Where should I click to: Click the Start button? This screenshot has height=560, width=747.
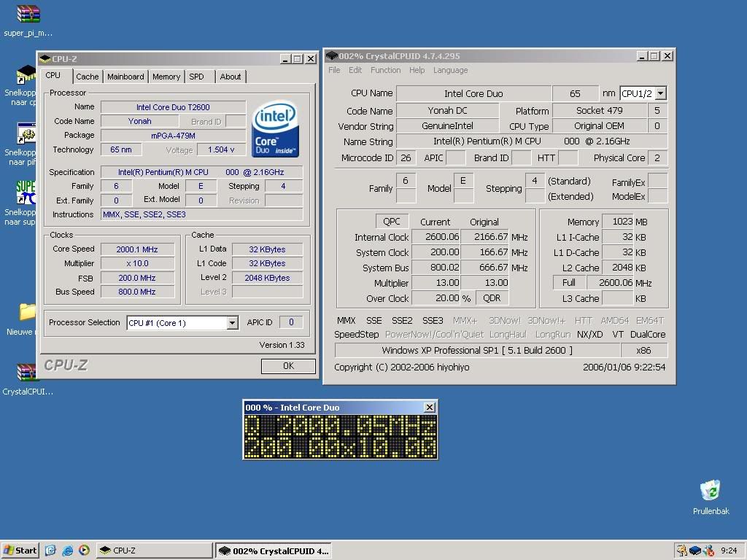pos(20,551)
